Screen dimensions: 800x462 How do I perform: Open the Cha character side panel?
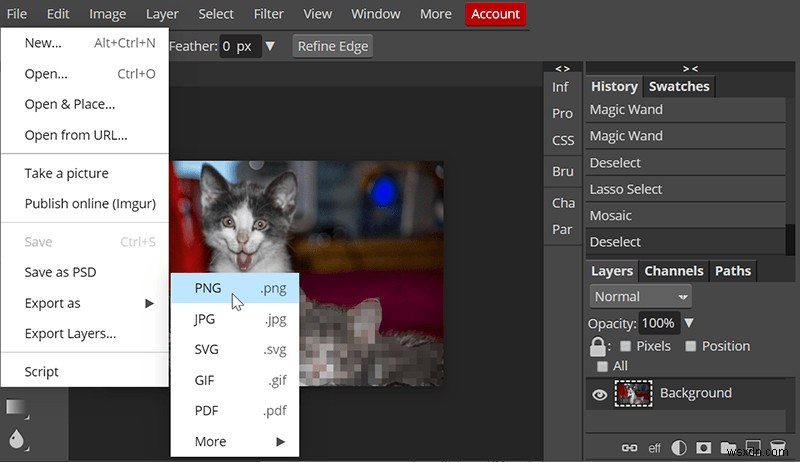coord(563,203)
